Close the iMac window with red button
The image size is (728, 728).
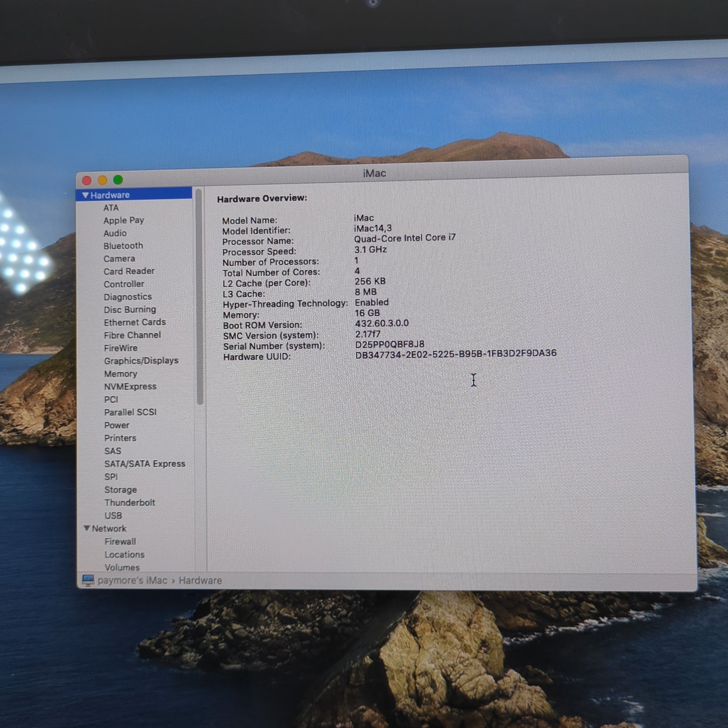pyautogui.click(x=87, y=180)
